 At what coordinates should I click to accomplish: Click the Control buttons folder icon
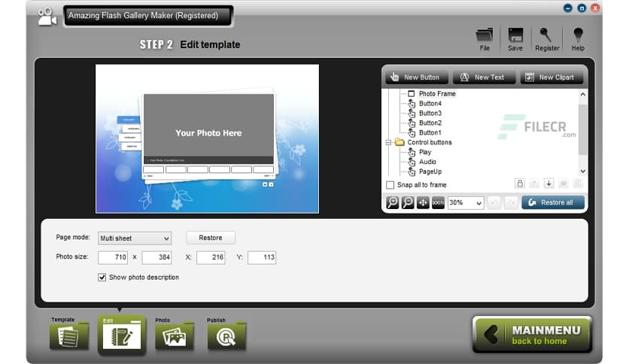[399, 142]
